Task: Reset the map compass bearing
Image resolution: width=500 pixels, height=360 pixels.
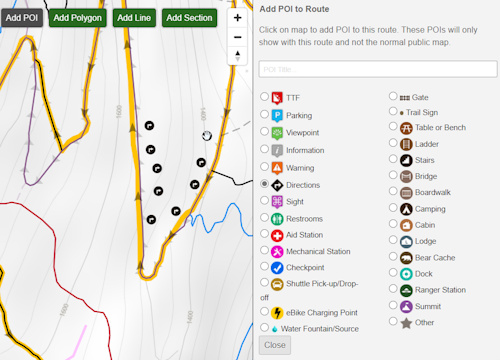Action: [237, 56]
